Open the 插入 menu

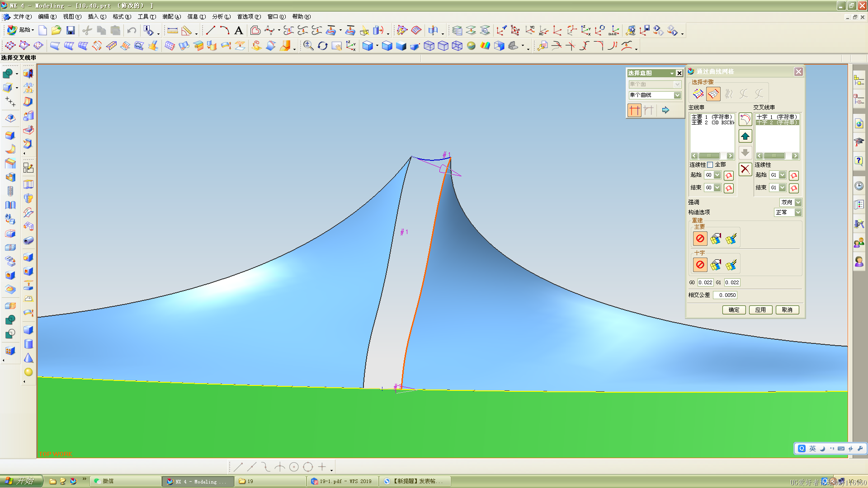click(97, 17)
